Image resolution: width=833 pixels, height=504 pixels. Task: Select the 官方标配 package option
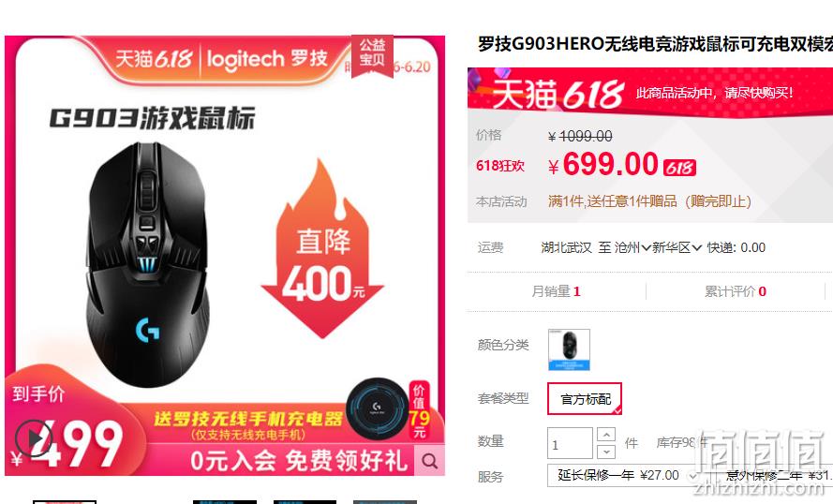pyautogui.click(x=585, y=399)
